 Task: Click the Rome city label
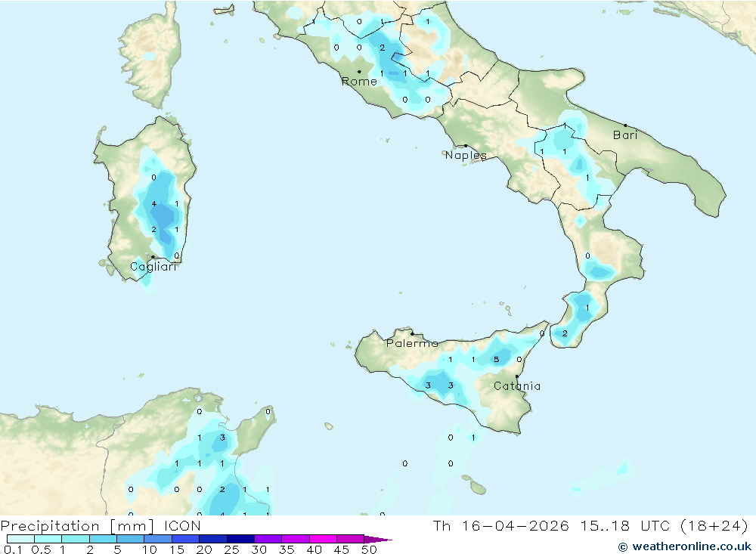[359, 82]
